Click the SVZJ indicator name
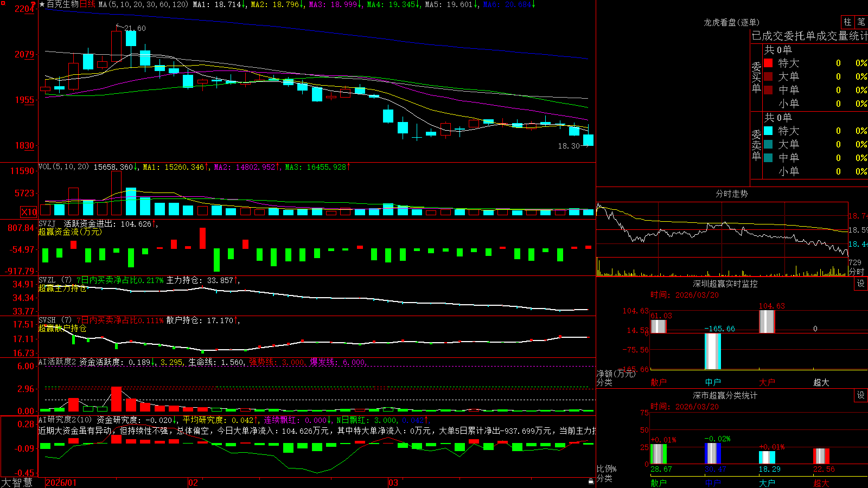The width and height of the screenshot is (868, 488). click(x=47, y=224)
